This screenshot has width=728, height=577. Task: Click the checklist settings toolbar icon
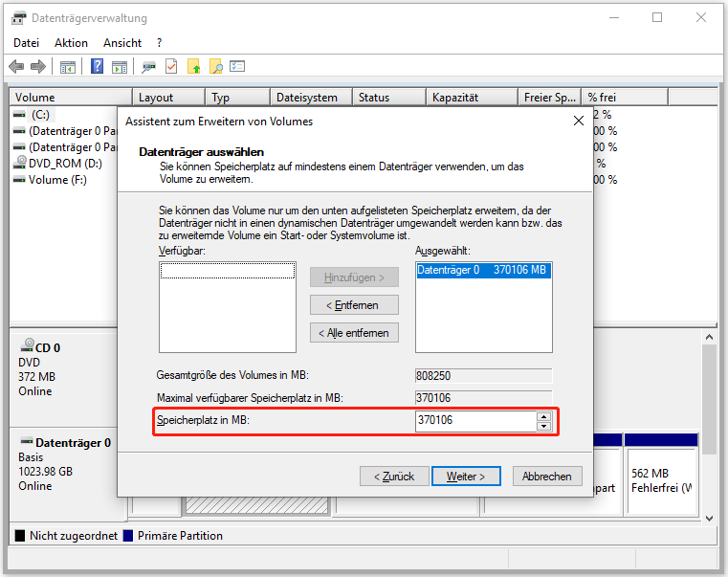237,66
